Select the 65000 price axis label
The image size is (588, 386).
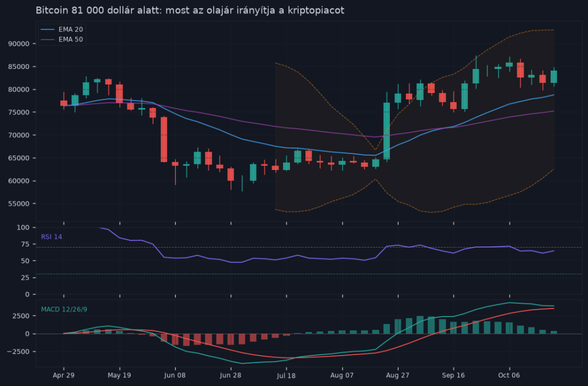point(19,159)
